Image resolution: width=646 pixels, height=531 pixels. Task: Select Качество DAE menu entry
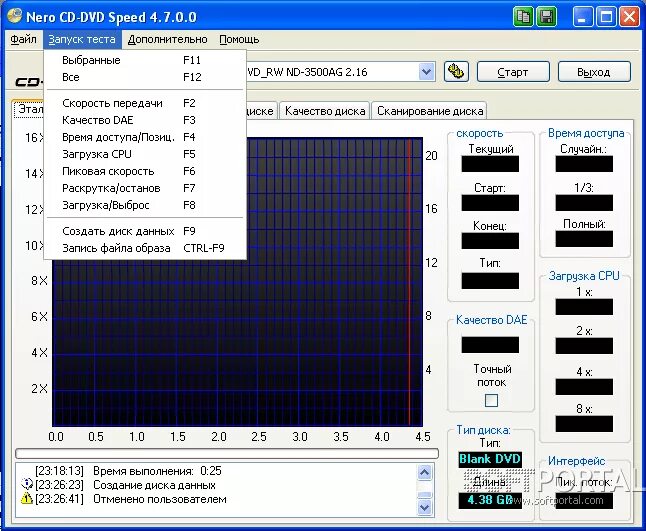coord(145,120)
